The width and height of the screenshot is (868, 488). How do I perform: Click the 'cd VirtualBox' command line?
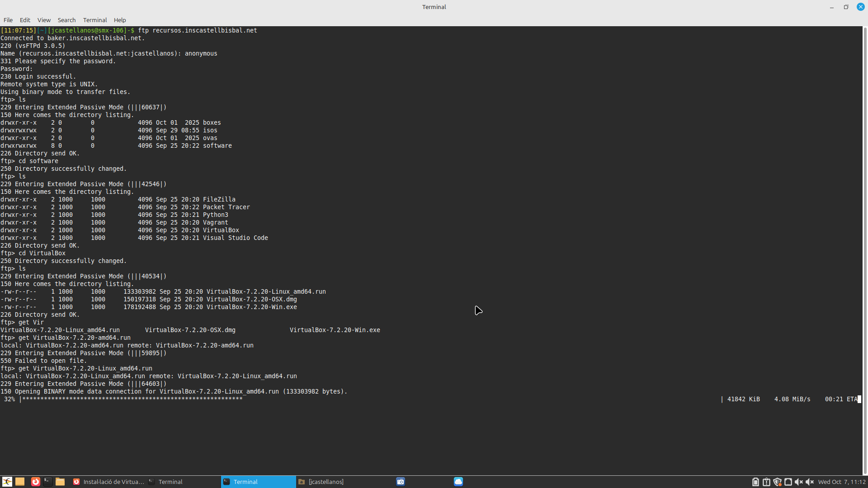click(42, 253)
